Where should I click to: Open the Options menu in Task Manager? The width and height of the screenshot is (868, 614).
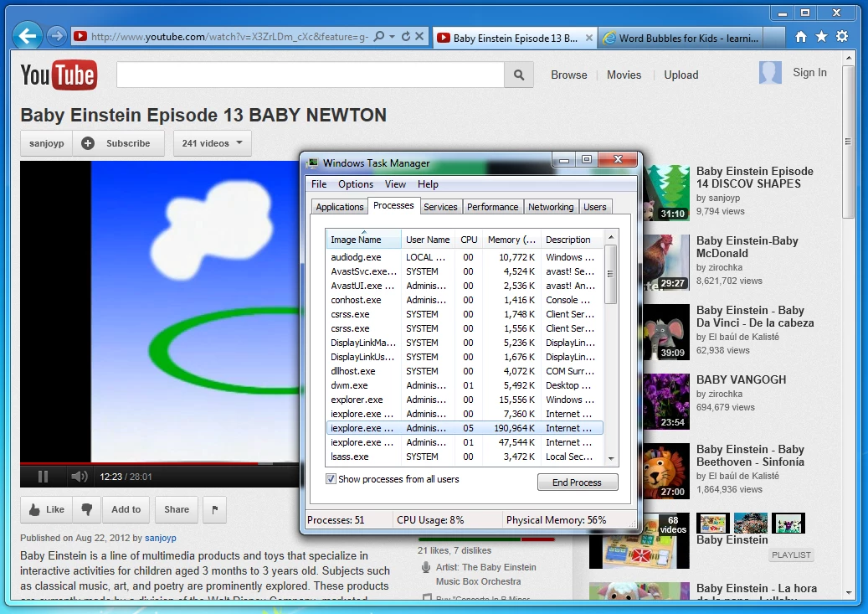[x=356, y=184]
